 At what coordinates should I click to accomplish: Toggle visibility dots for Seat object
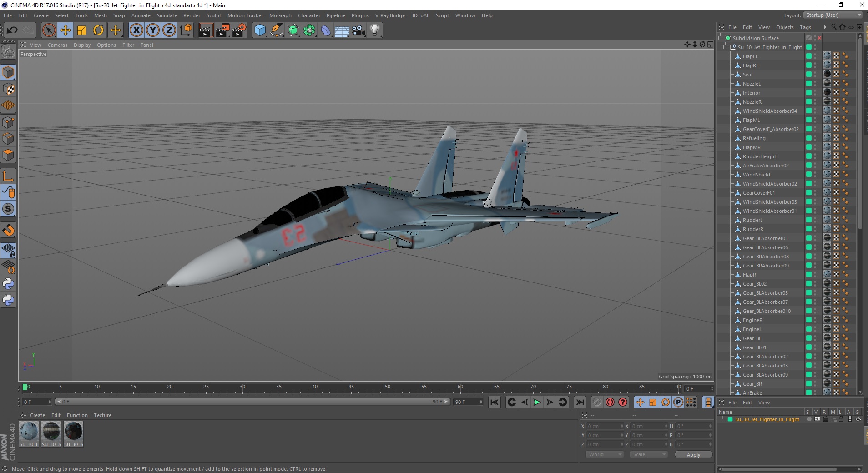815,74
